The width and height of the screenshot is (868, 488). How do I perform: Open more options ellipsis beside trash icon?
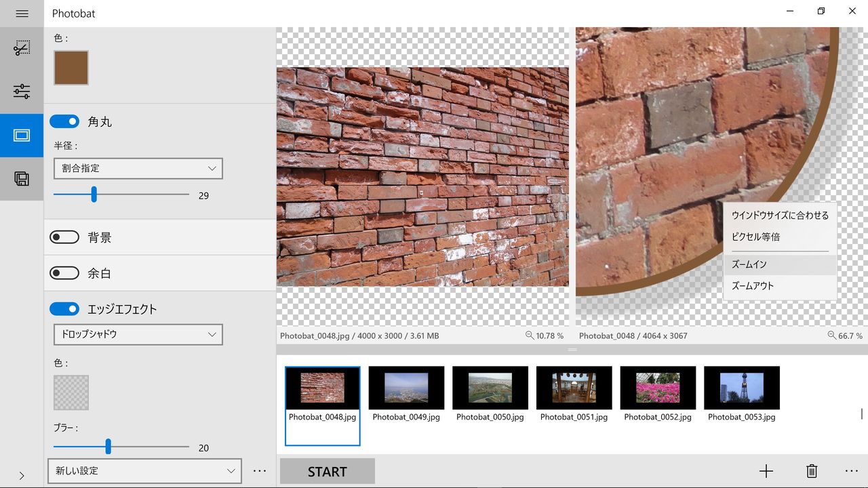point(852,472)
